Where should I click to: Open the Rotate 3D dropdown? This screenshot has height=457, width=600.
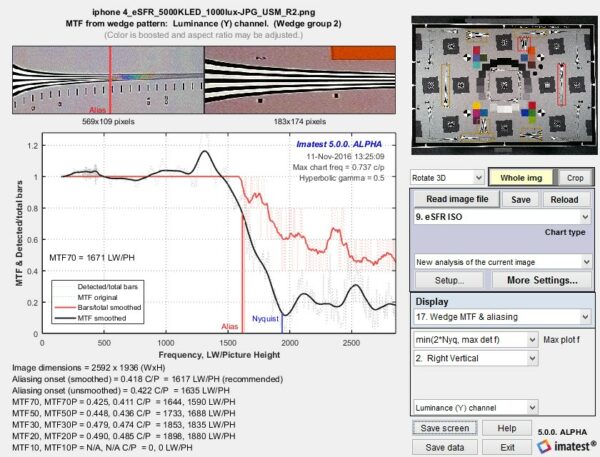pyautogui.click(x=445, y=177)
